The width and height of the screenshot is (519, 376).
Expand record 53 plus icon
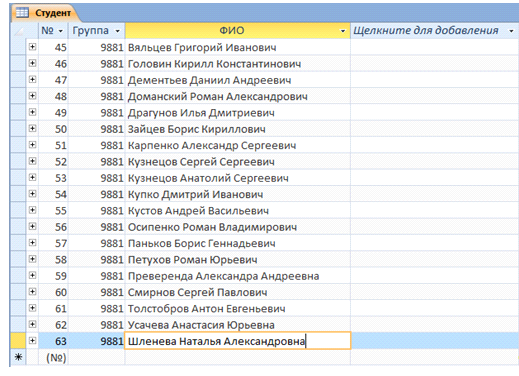click(x=32, y=177)
